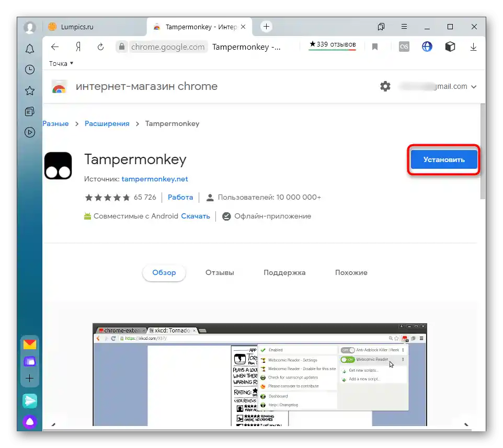The image size is (503, 448).
Task: Open the grey OS extension icon
Action: (x=404, y=47)
